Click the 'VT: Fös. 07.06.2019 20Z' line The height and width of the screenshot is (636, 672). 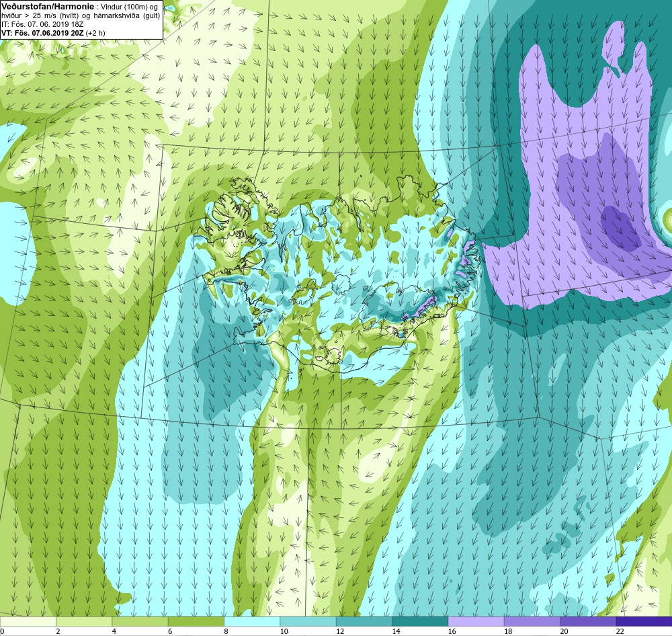click(42, 33)
